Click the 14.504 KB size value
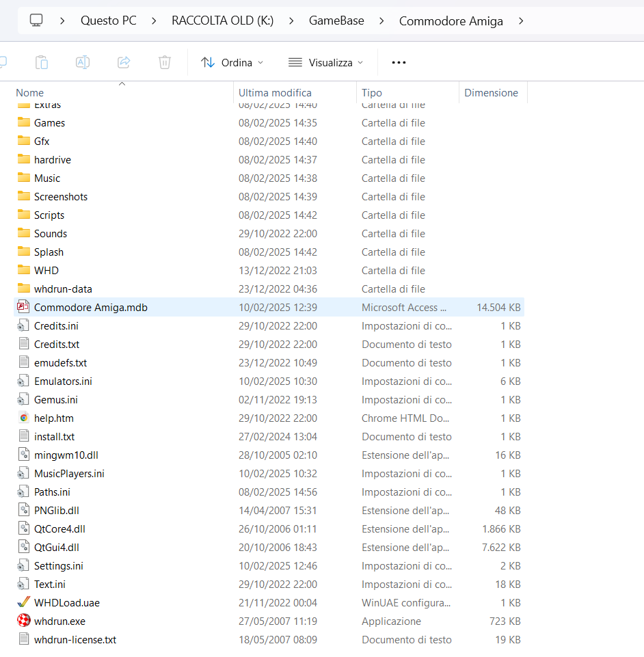 coord(498,308)
